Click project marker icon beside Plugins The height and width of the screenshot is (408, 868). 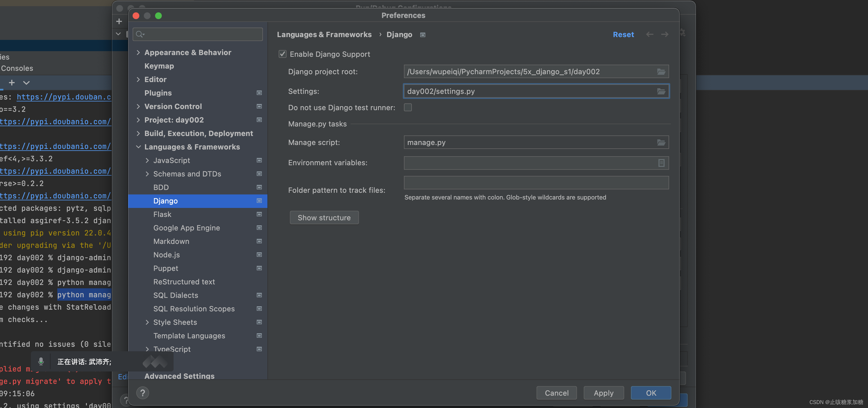tap(259, 93)
